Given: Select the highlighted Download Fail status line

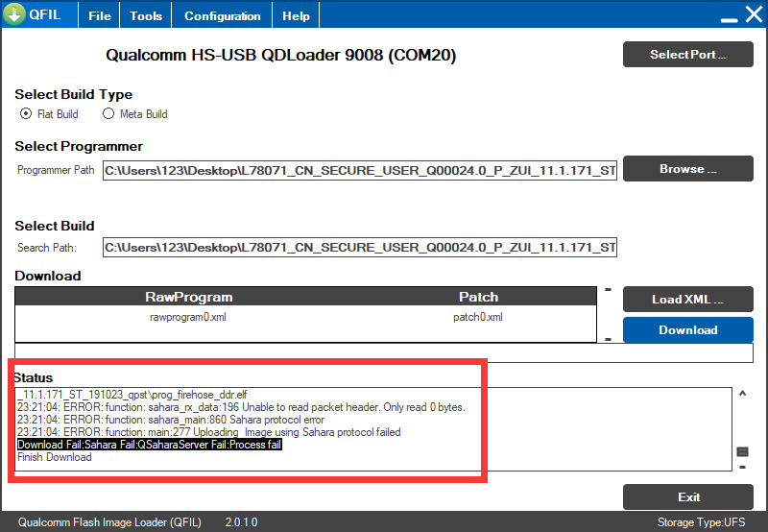Looking at the screenshot, I should 150,445.
